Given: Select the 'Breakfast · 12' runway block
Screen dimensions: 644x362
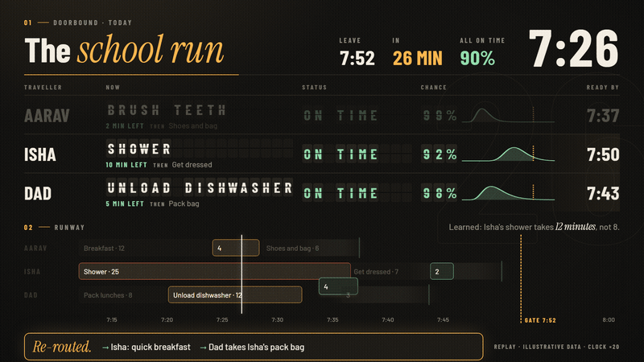Looking at the screenshot, I should pyautogui.click(x=145, y=249).
